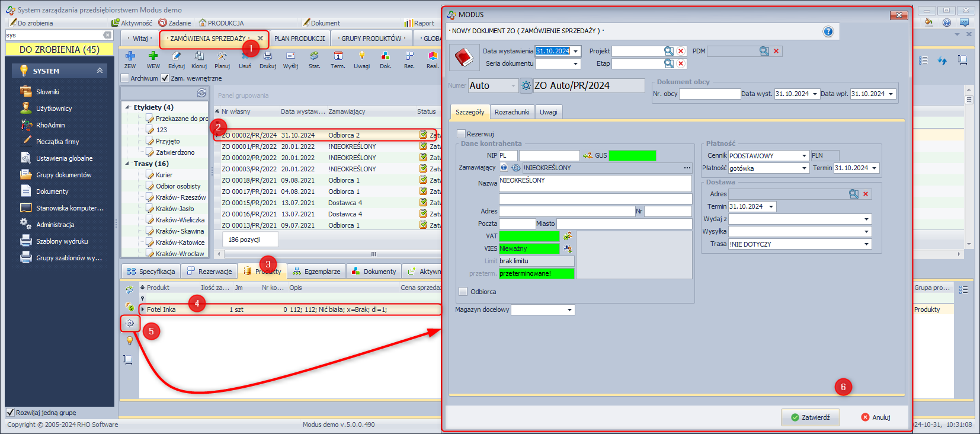Viewport: 980px width, 434px height.
Task: Click the WEW add document icon
Action: 153,56
